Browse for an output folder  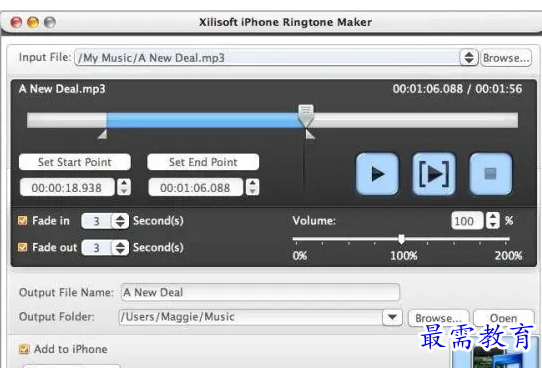coord(438,318)
